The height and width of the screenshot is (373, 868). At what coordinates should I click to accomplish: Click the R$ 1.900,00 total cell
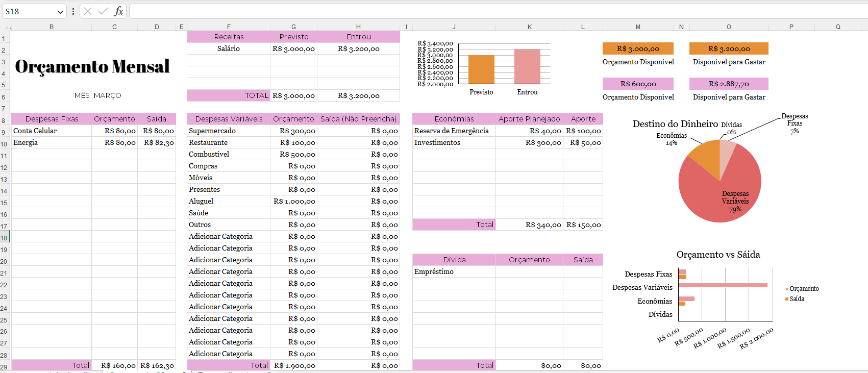(294, 365)
